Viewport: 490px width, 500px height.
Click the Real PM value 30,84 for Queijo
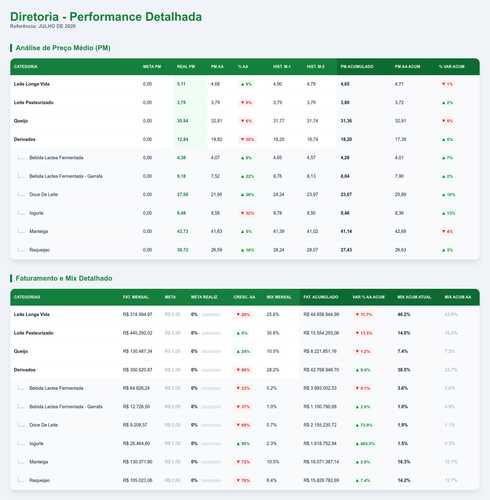182,121
